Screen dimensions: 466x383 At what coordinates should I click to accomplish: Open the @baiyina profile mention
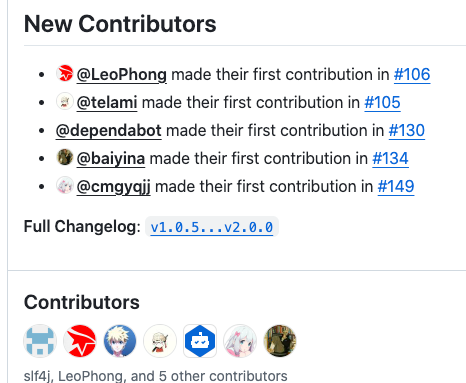(x=111, y=158)
